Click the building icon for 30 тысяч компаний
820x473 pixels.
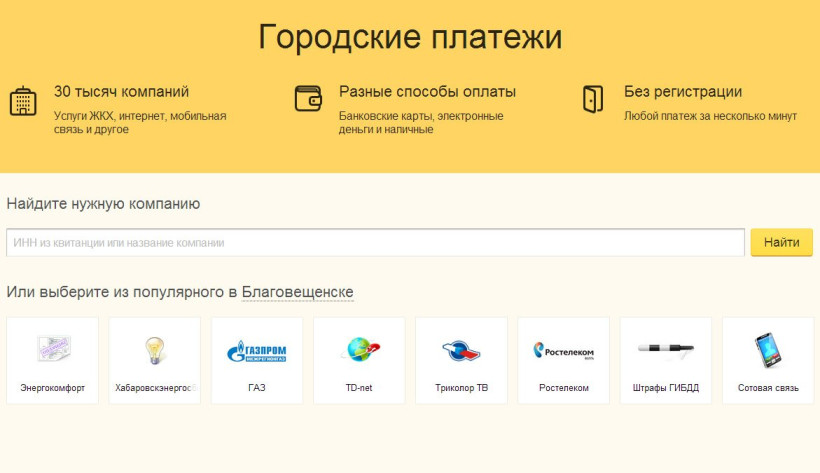[x=23, y=102]
